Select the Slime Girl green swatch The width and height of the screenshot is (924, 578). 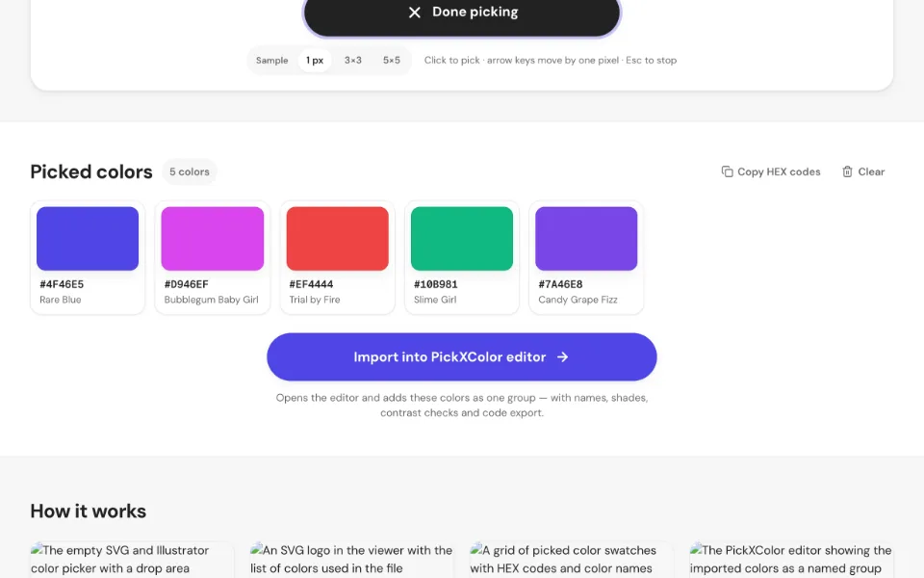pos(462,238)
